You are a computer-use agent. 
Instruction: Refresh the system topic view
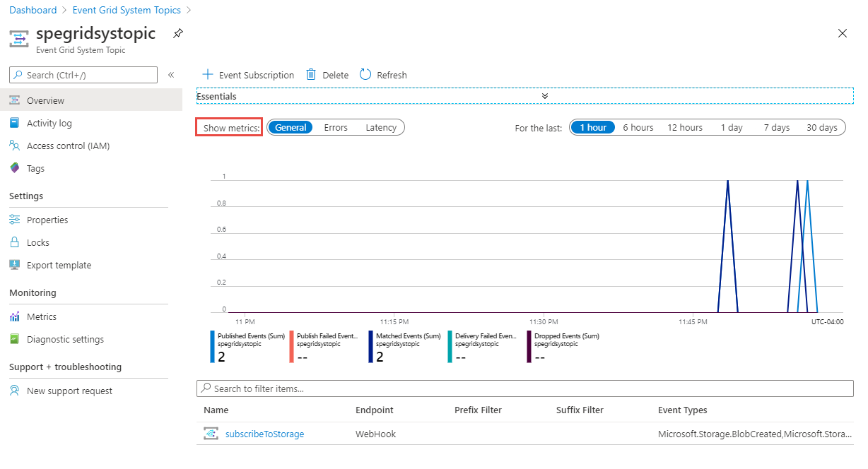382,74
